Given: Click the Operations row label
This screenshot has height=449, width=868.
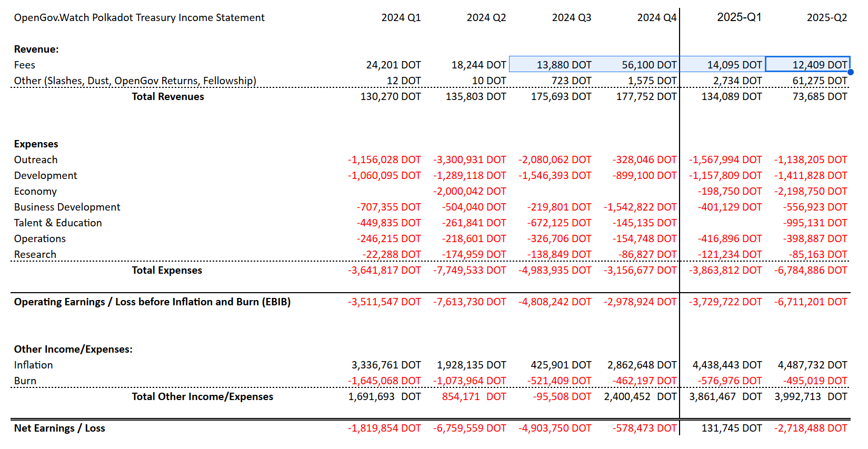Looking at the screenshot, I should 40,238.
